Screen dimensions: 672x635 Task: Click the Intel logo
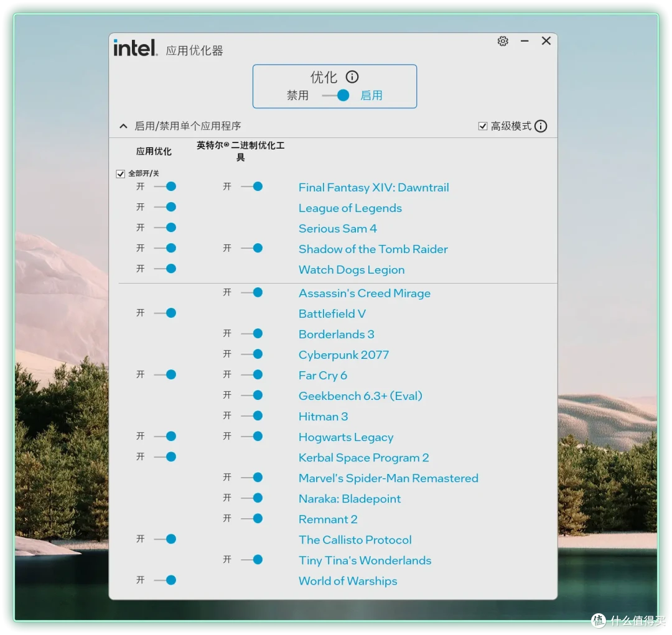[x=136, y=48]
